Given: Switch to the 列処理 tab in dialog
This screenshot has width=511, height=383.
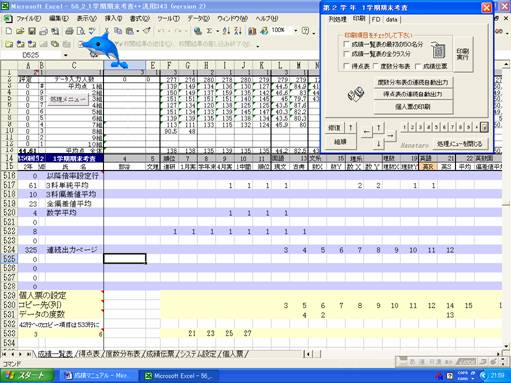Looking at the screenshot, I should pos(337,19).
